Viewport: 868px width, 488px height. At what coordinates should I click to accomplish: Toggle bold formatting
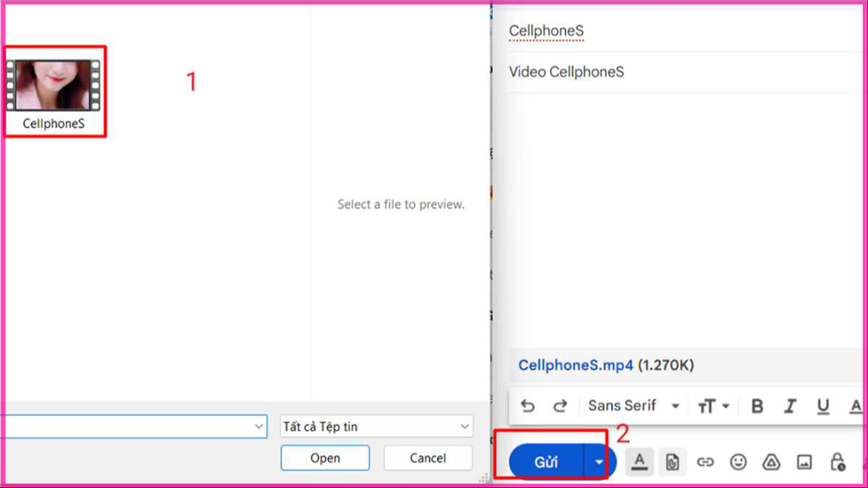tap(757, 406)
